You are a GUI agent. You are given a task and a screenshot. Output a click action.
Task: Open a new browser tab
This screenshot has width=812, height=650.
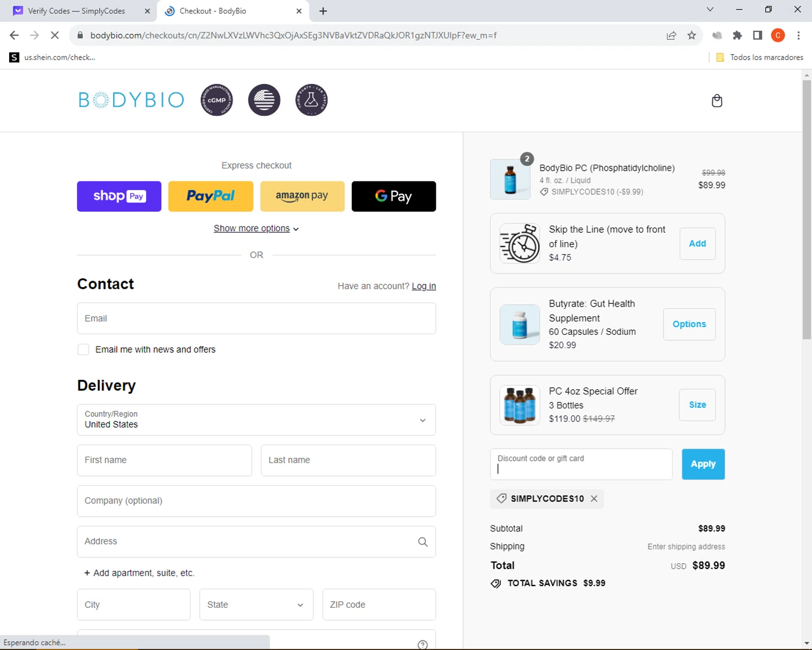(x=323, y=11)
